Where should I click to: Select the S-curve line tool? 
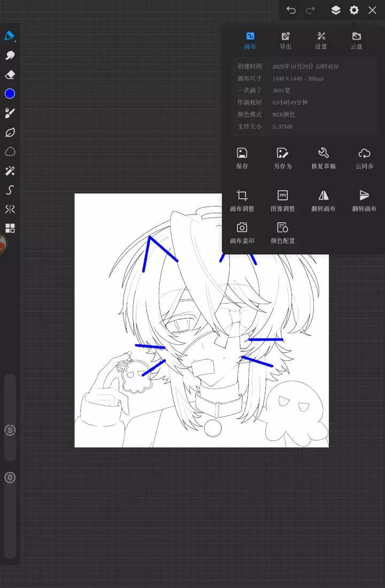coord(10,190)
